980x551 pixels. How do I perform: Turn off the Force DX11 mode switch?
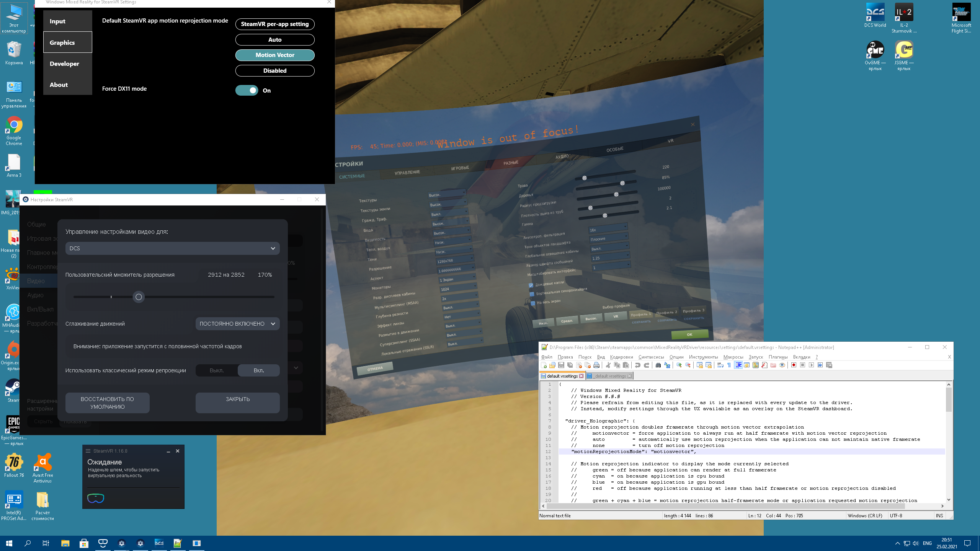pos(247,90)
